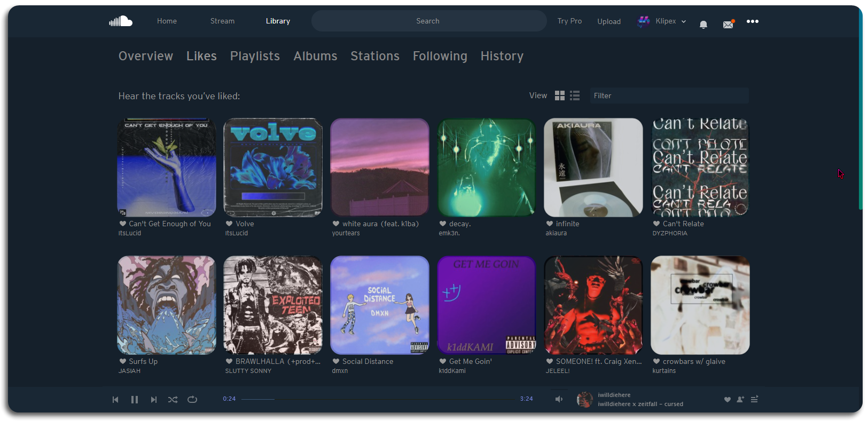Image resolution: width=868 pixels, height=421 pixels.
Task: Expand the Klipex account dropdown
Action: [684, 22]
